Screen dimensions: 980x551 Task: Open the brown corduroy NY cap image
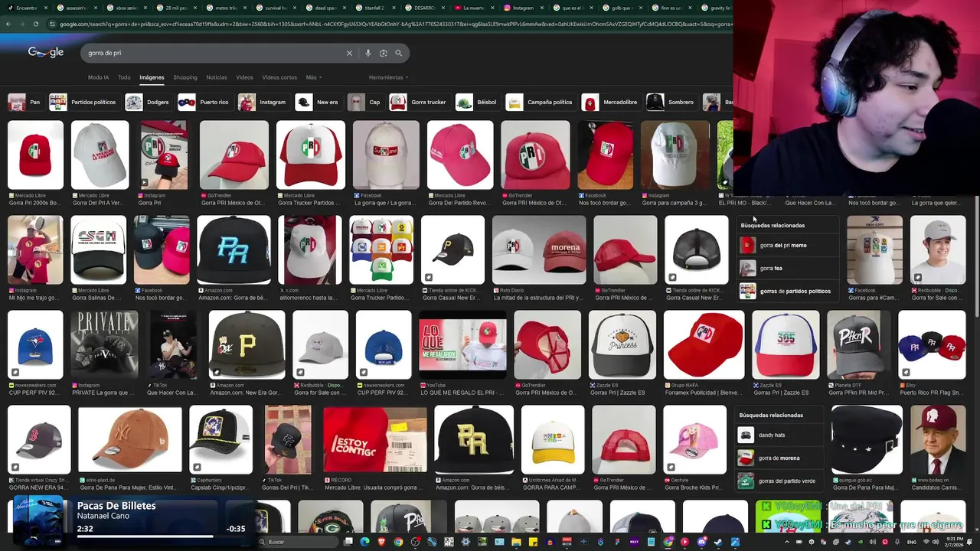(x=130, y=440)
